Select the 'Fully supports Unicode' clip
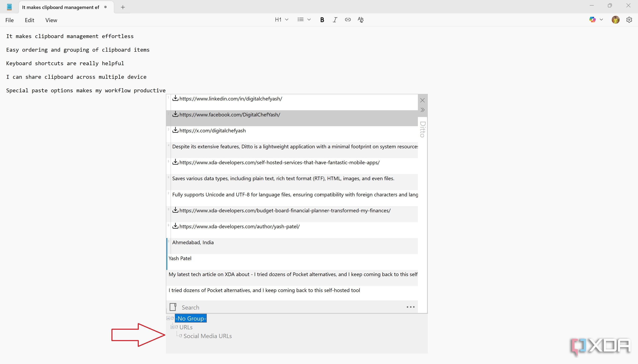The width and height of the screenshot is (638, 364). (292, 198)
